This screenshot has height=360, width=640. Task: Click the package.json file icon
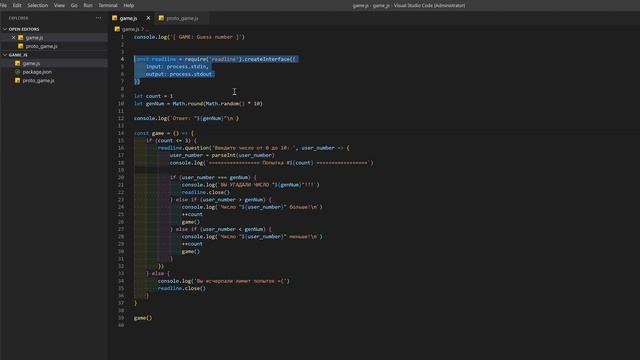(x=18, y=72)
